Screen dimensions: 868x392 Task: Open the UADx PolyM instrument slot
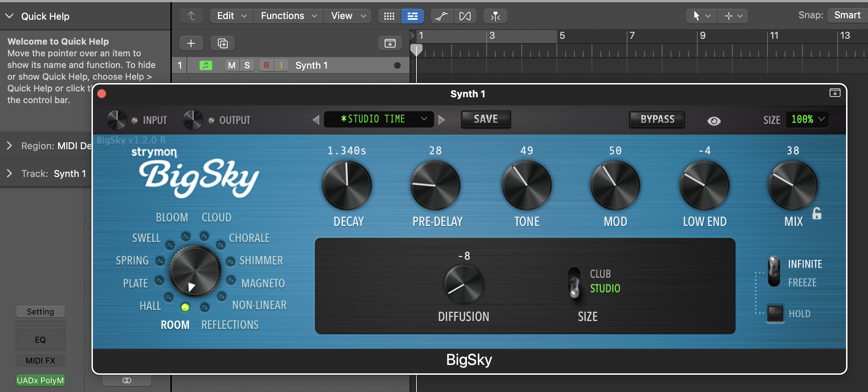pos(40,380)
